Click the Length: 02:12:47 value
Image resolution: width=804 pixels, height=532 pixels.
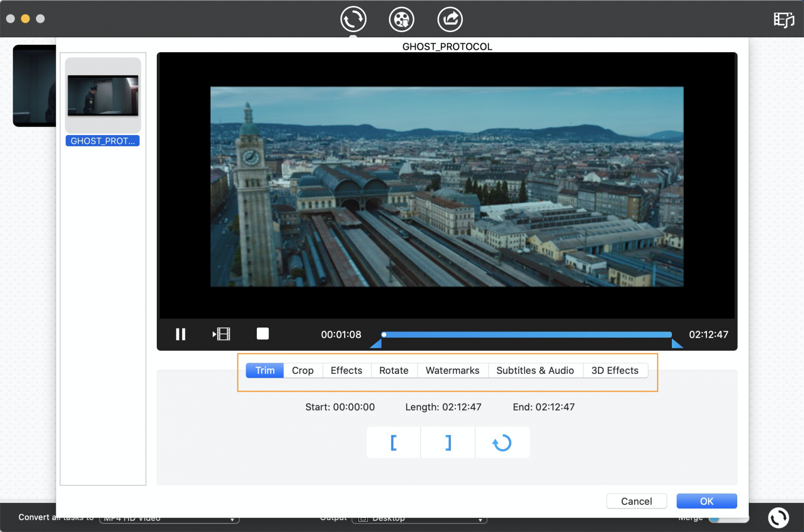443,407
